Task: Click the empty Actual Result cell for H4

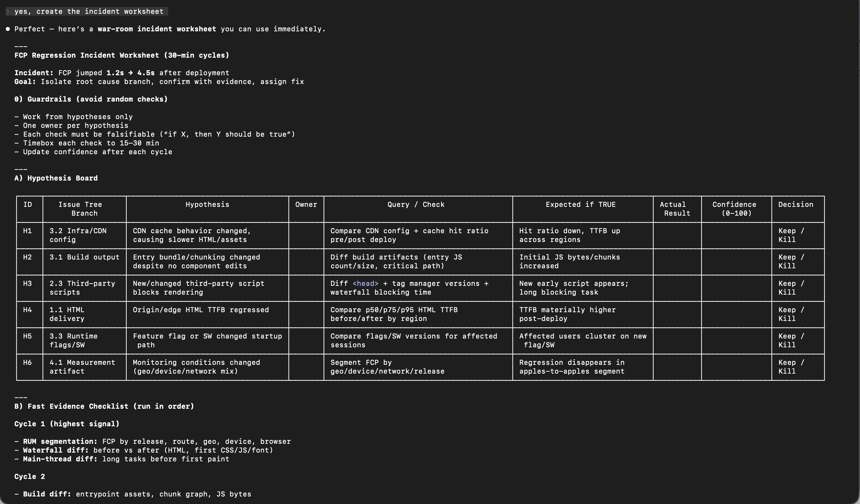Action: [677, 314]
